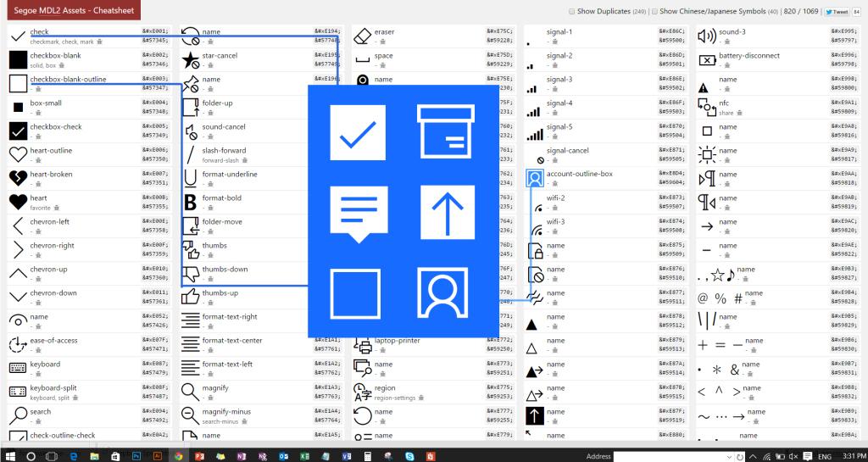Click the signal-cancel name label

pyautogui.click(x=567, y=151)
